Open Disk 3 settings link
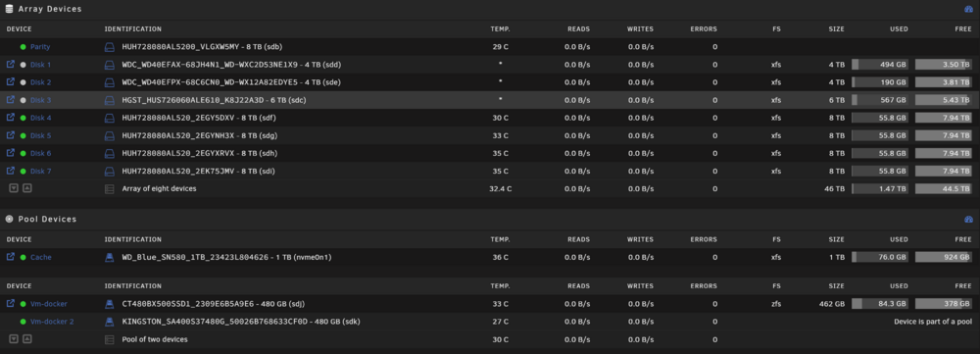Viewport: 980px width, 354px height. [x=40, y=100]
